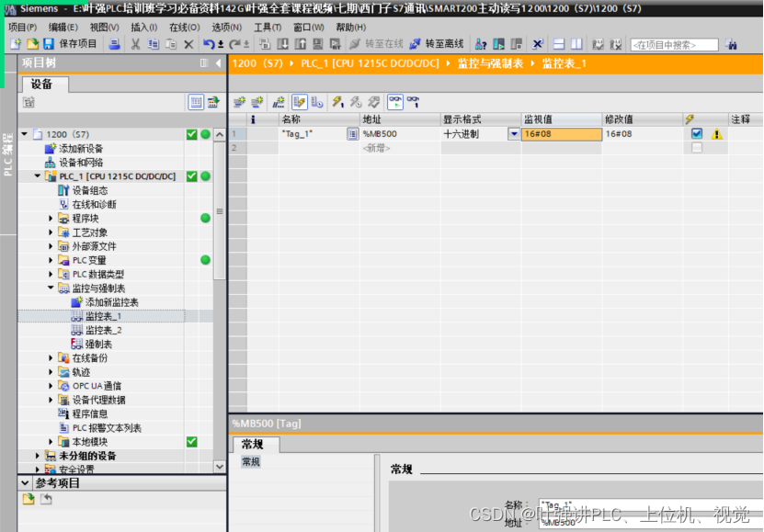Click the %MB500 address cell
764x532 pixels.
click(400, 134)
